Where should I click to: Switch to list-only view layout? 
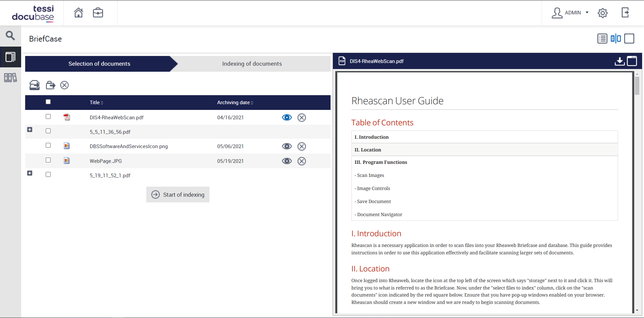pyautogui.click(x=602, y=39)
